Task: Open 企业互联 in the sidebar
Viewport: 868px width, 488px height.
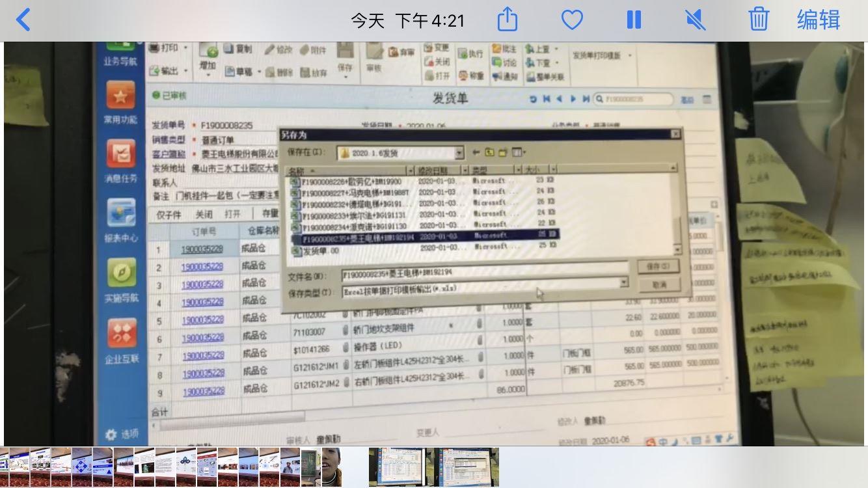Action: point(122,342)
